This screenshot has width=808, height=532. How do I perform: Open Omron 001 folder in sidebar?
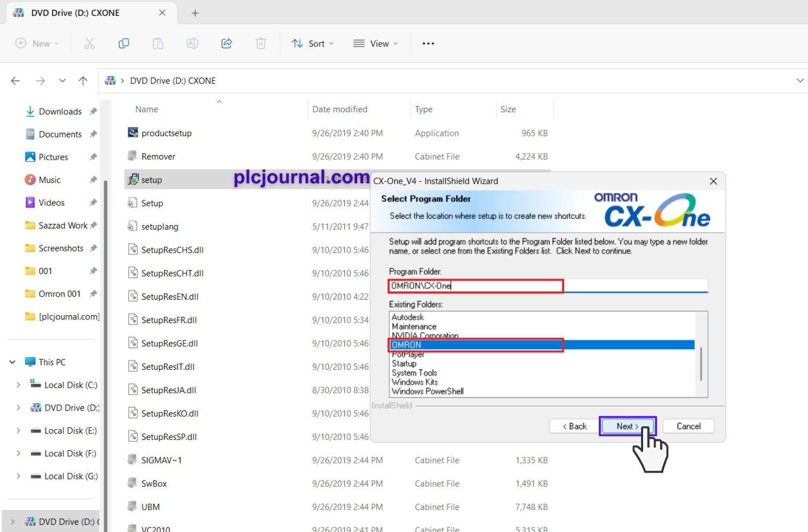(x=59, y=294)
